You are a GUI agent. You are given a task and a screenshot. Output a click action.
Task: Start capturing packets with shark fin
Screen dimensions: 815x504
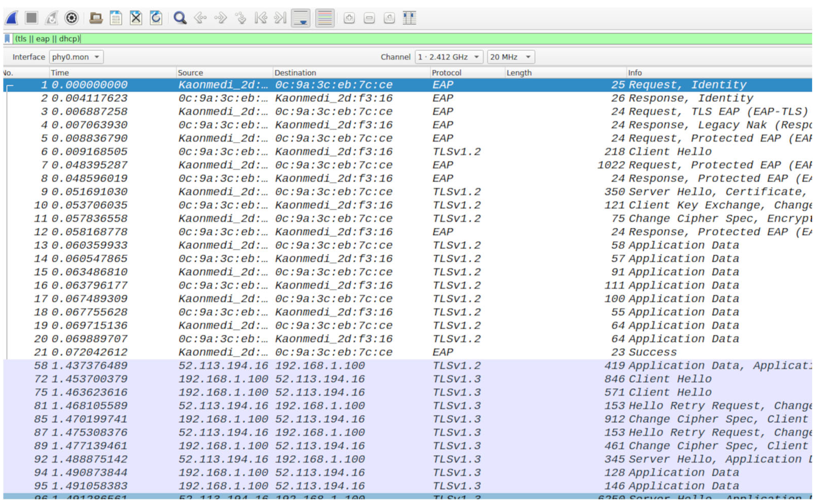point(12,18)
